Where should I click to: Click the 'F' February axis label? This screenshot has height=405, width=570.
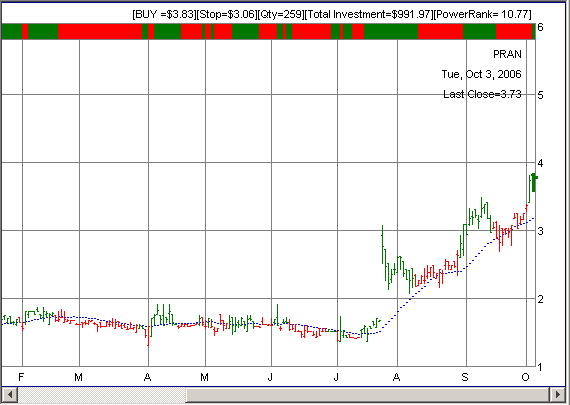[x=21, y=377]
